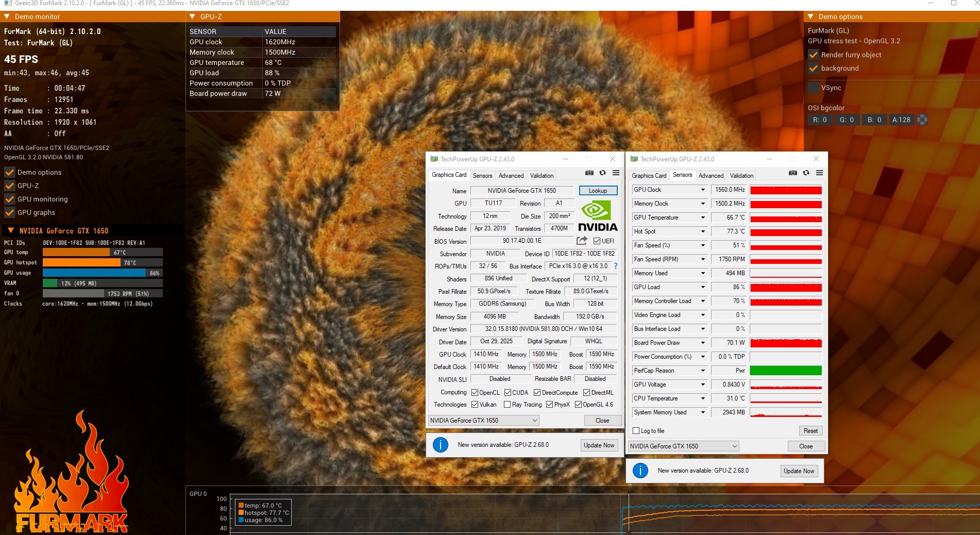Collapse the GPU-Z overlay panel header triangle
980x535 pixels.
coord(192,16)
